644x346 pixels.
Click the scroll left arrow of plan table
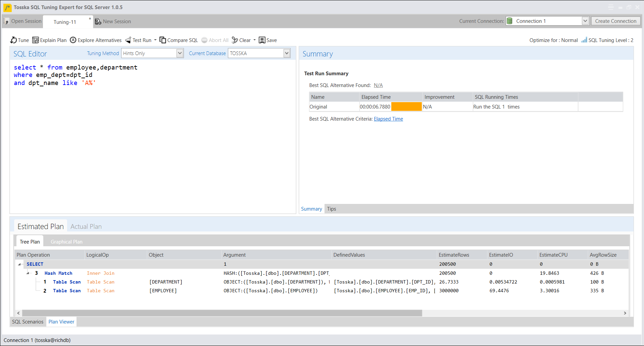(x=18, y=313)
